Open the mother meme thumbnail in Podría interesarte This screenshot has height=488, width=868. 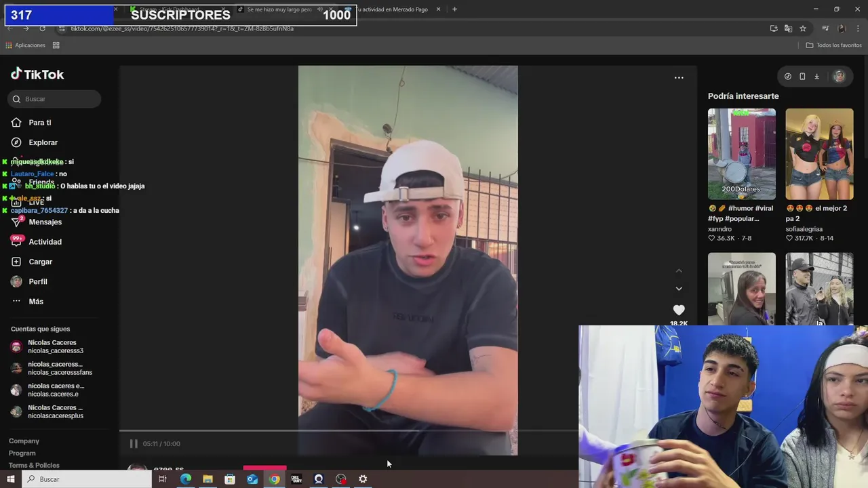(x=742, y=289)
